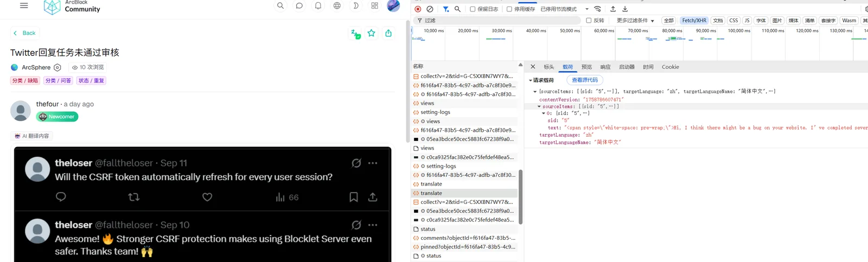The width and height of the screenshot is (868, 262).
Task: Switch to the 响应 response tab
Action: point(605,67)
